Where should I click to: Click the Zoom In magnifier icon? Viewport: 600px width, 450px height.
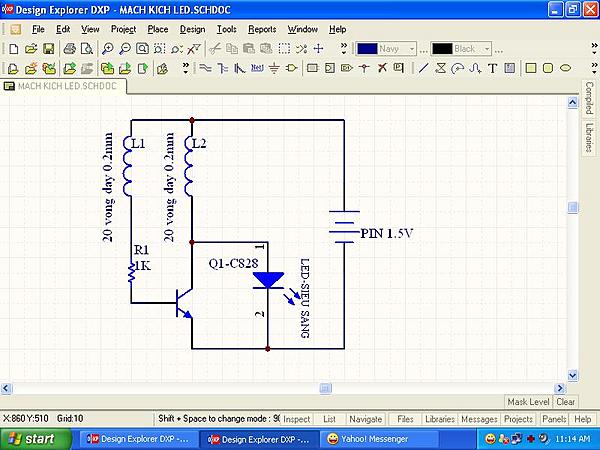107,48
